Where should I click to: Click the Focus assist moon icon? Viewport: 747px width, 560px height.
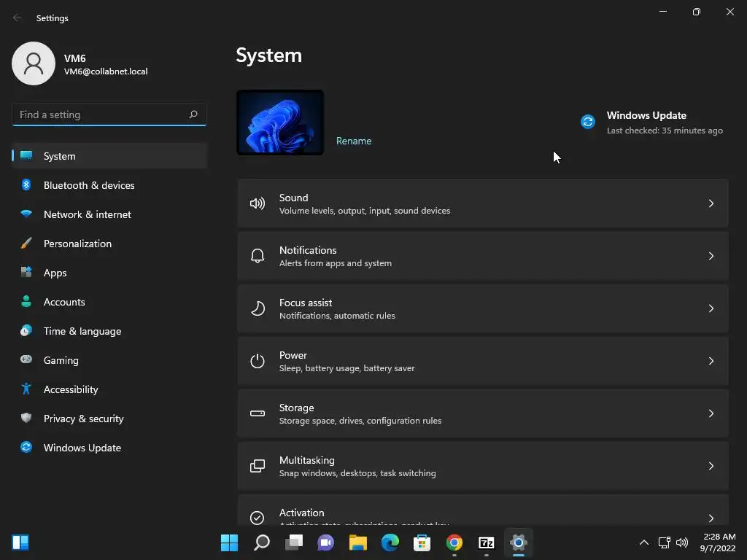pyautogui.click(x=258, y=308)
